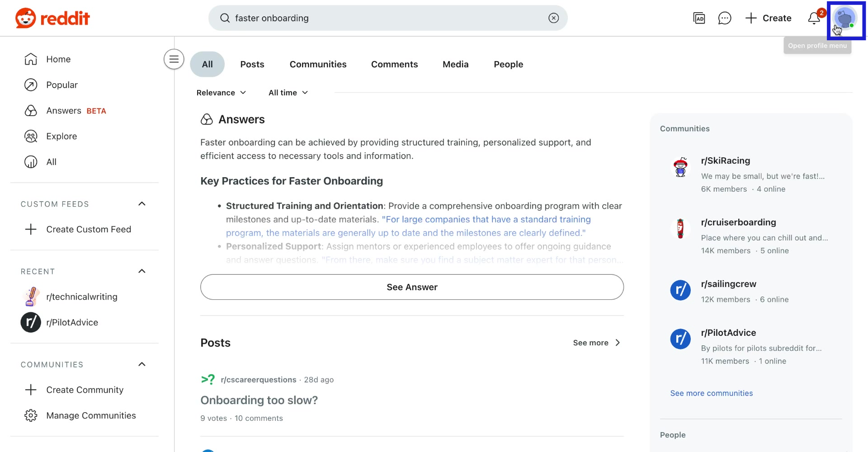Click the Create plus icon
868x452 pixels.
(750, 18)
